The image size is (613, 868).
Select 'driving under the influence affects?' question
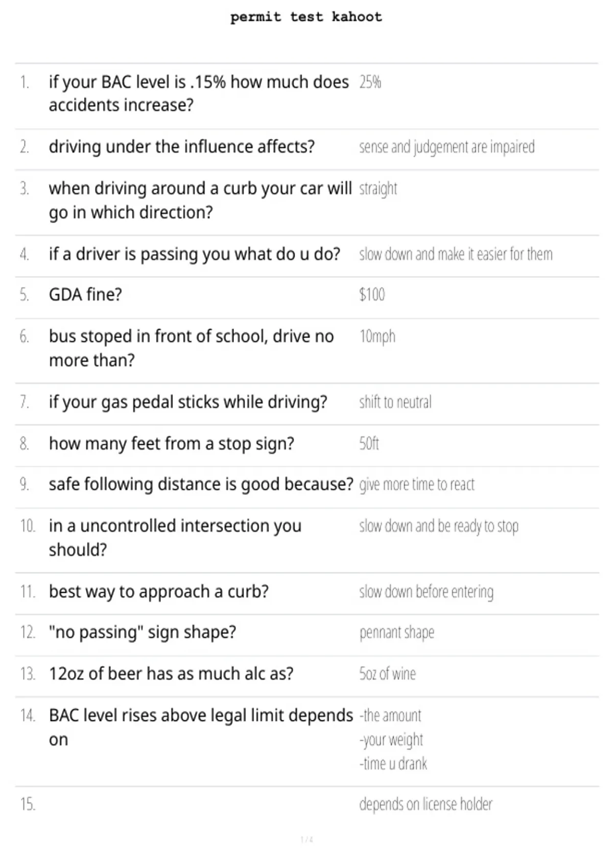point(182,147)
